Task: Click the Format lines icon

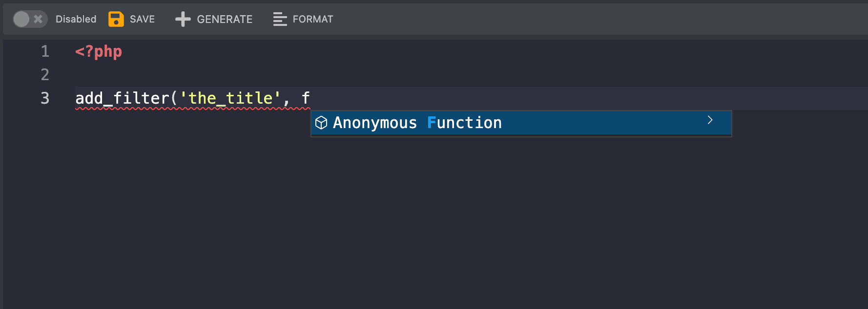Action: 280,19
